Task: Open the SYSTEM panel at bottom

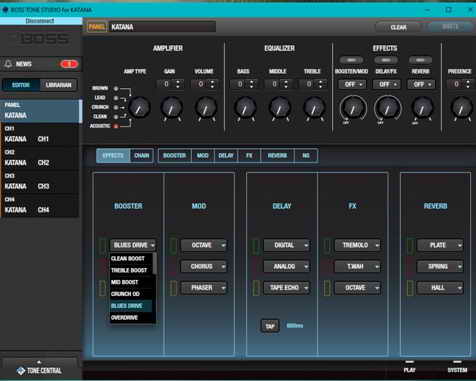Action: [457, 367]
